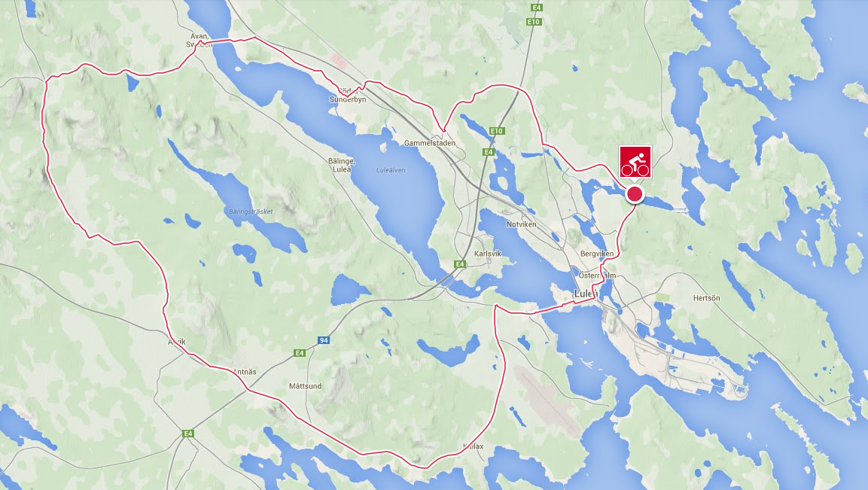Click the Karlsvik place label

(x=488, y=254)
